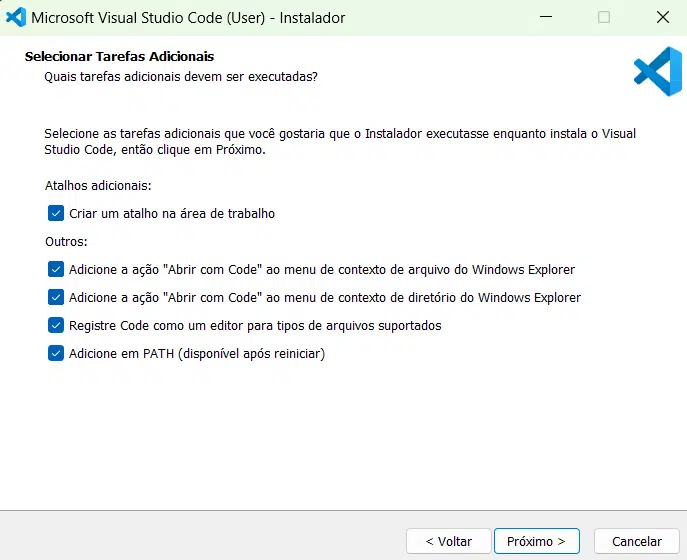Screen dimensions: 687x560
Task: Click the instruction paragraph starting with 'Selecione as tarefas'
Action: [x=340, y=142]
